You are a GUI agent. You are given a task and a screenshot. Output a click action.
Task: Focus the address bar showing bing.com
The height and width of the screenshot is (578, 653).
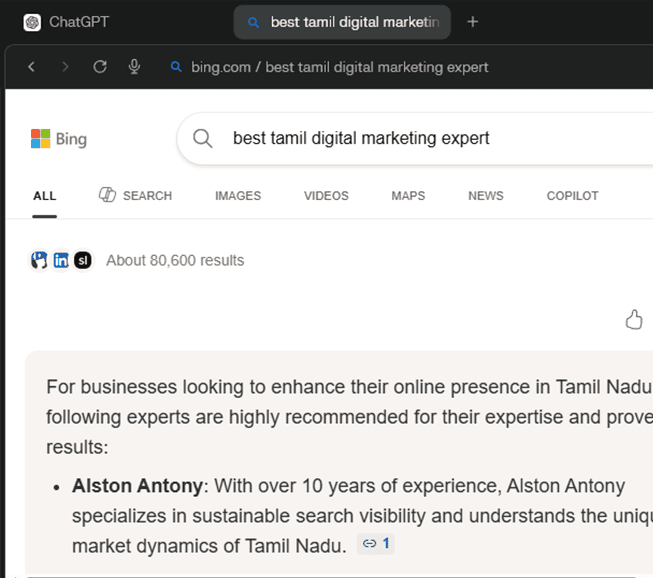(339, 67)
